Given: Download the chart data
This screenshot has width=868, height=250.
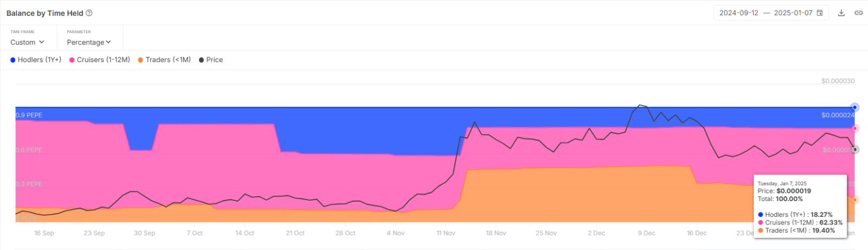Looking at the screenshot, I should (x=841, y=13).
